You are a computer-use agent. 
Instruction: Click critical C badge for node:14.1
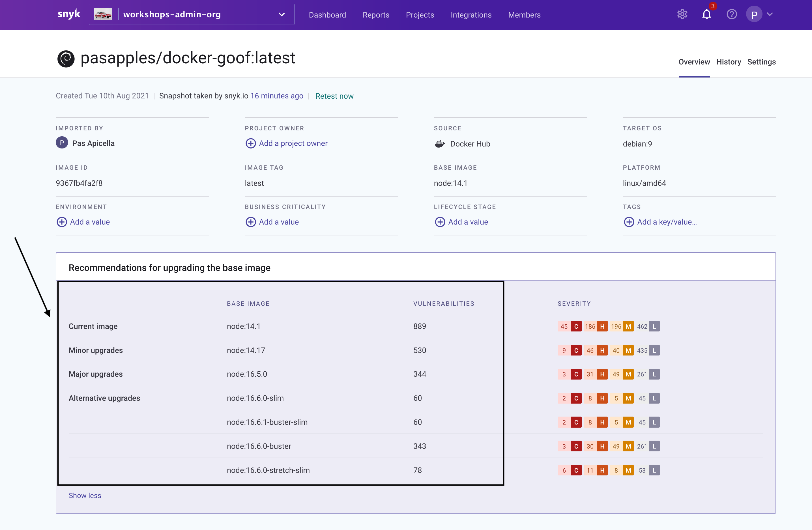tap(576, 326)
